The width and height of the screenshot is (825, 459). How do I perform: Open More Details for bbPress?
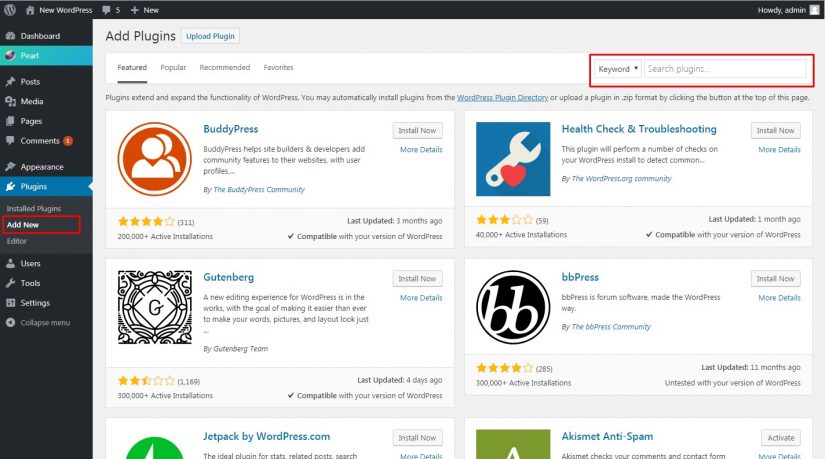coord(779,298)
